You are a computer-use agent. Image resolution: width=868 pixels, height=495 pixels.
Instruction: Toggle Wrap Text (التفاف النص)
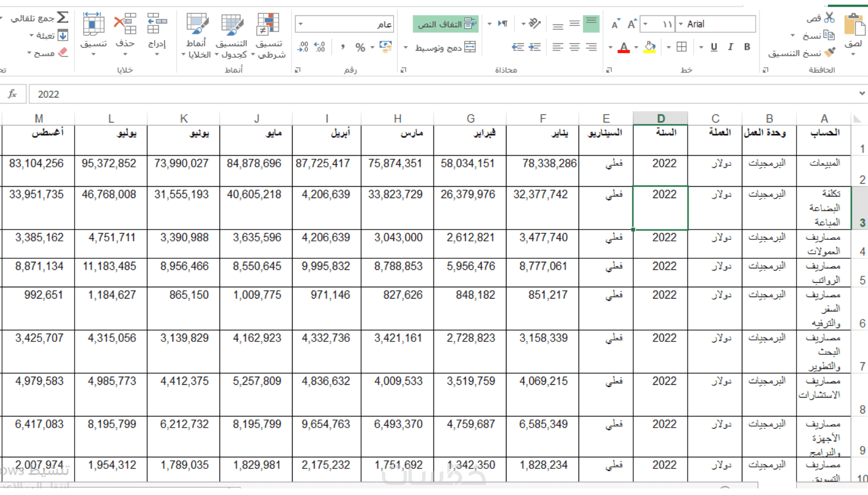[x=445, y=23]
